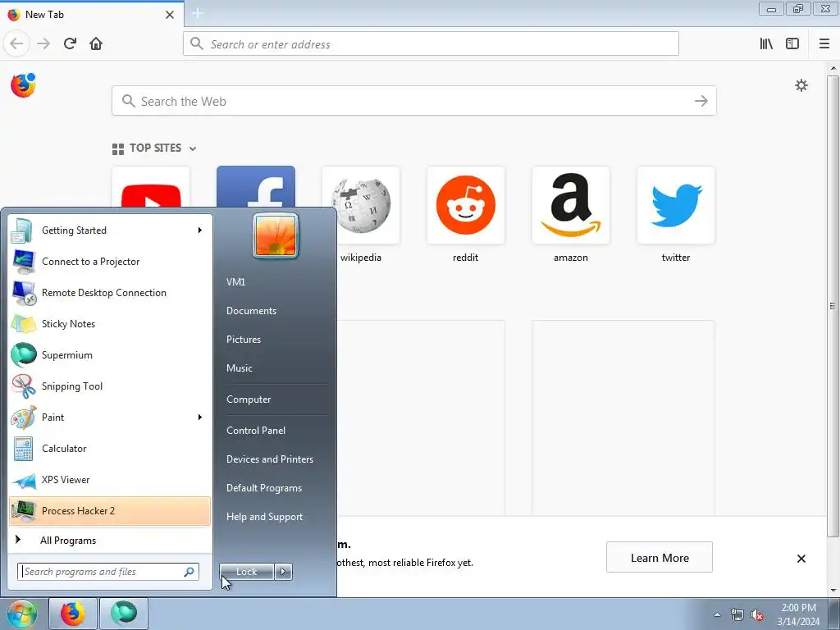Click the Windows Start orb
The image size is (840, 630).
tap(22, 614)
